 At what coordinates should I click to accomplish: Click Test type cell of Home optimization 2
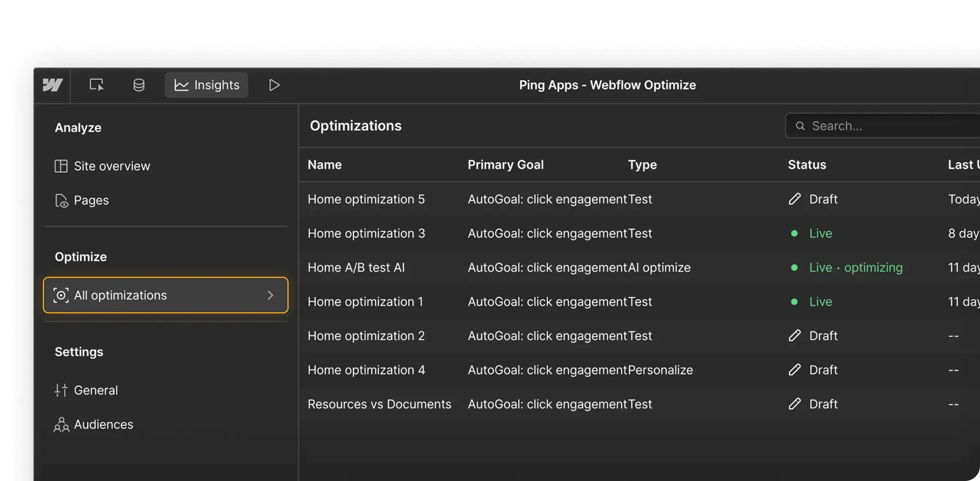[x=640, y=335]
